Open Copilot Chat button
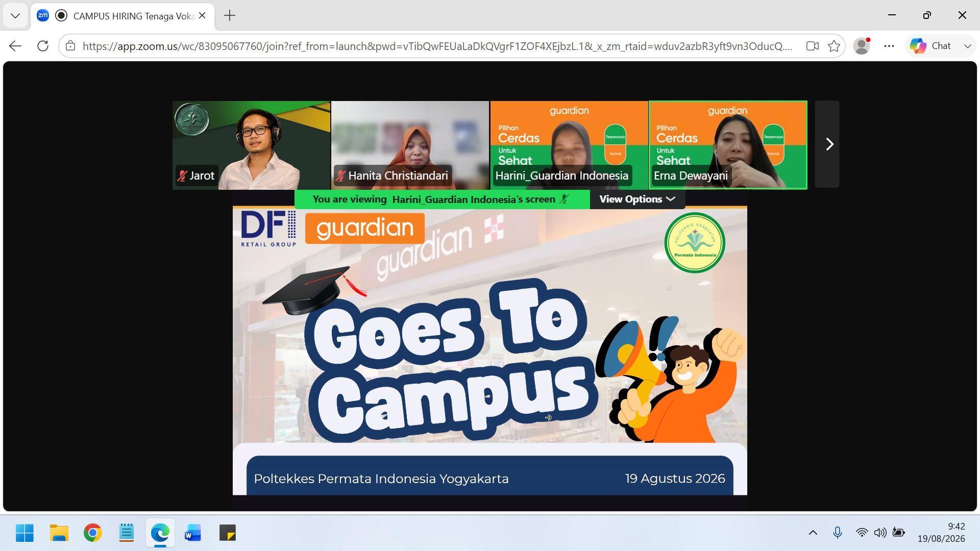The width and height of the screenshot is (980, 551). pyautogui.click(x=930, y=46)
